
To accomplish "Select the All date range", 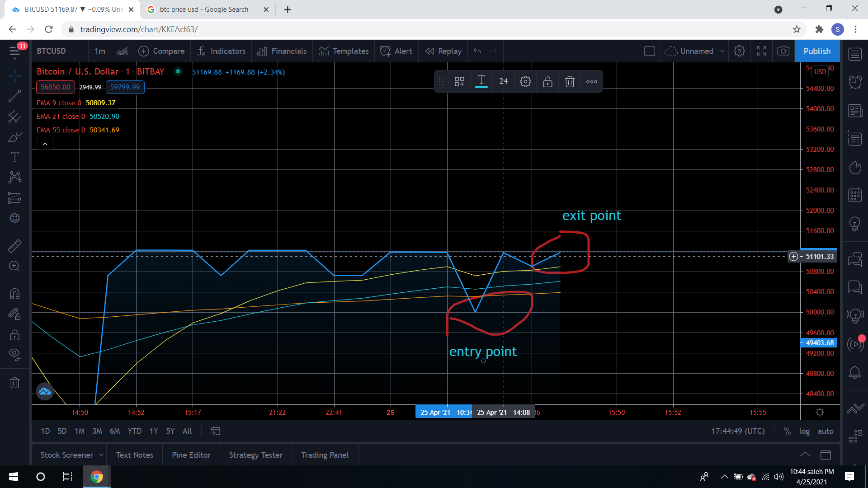I will [187, 431].
